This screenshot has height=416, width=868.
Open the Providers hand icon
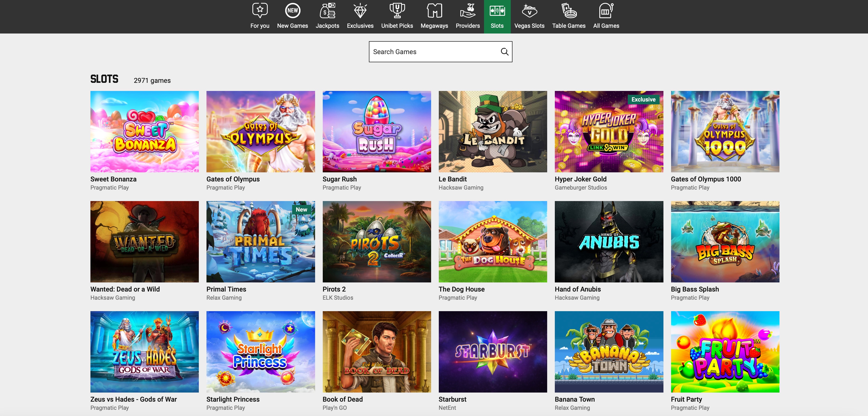pos(468,11)
